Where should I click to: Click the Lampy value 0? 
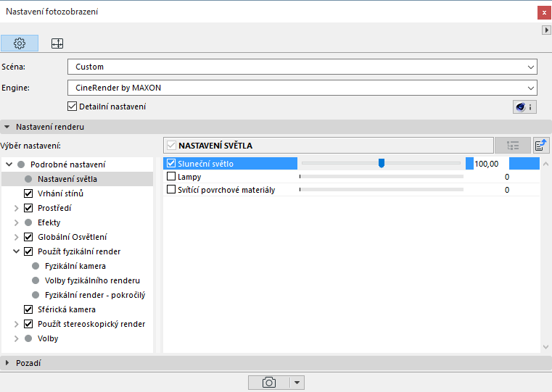tap(507, 177)
